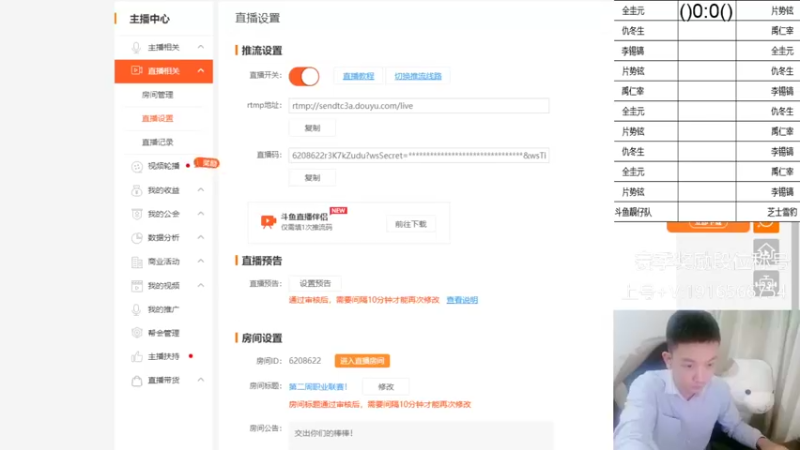Click the 设置预告 button

point(315,284)
